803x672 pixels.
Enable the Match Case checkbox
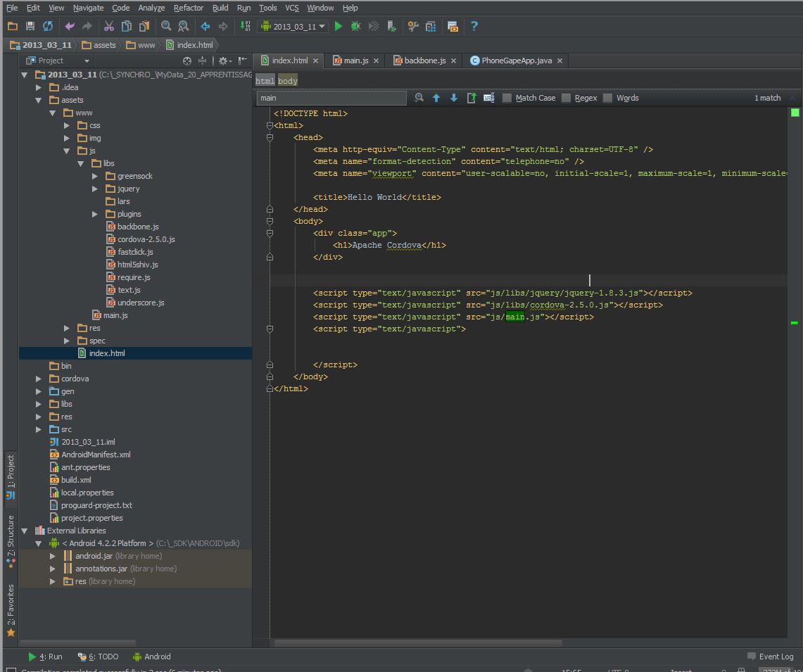point(507,98)
